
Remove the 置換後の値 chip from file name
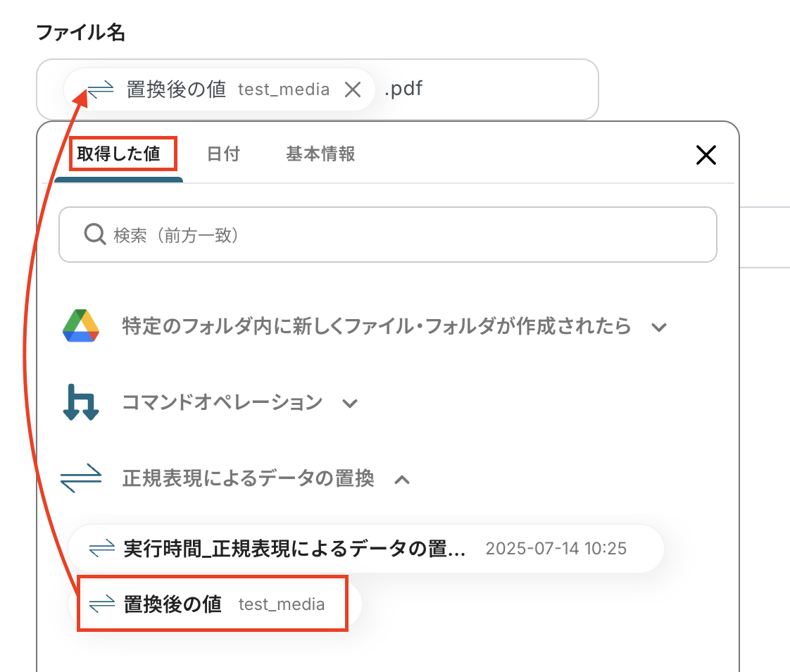point(353,89)
